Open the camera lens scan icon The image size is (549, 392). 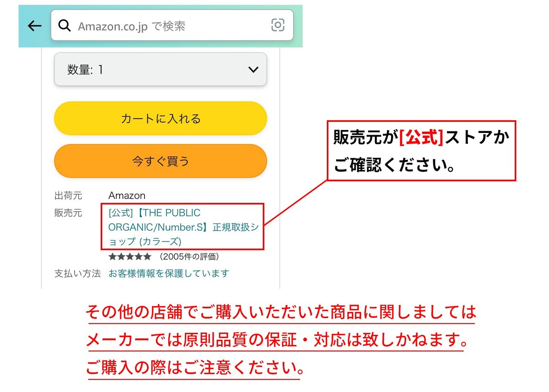(278, 25)
